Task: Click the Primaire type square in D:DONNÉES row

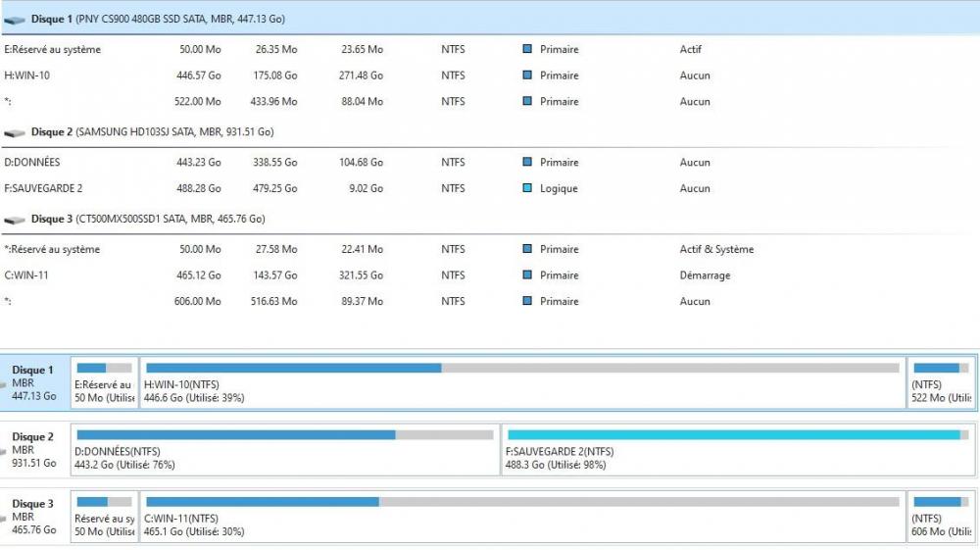Action: pyautogui.click(x=527, y=163)
